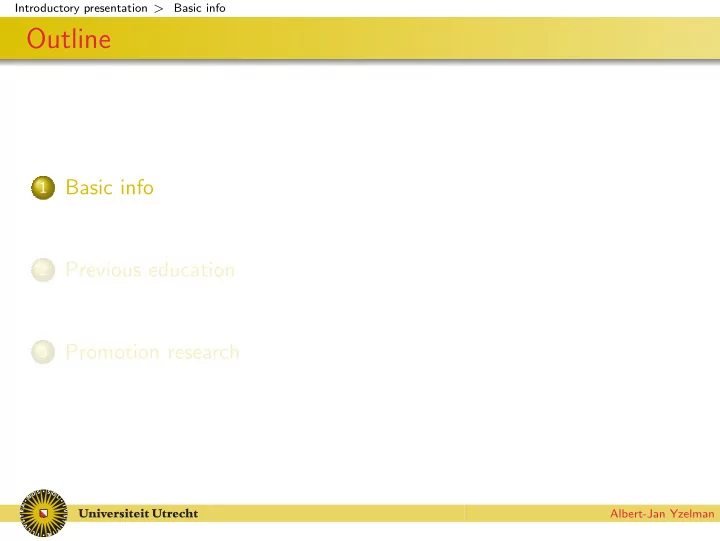
Task: Open the faded 'Previous education' outline entry
Action: click(x=150, y=270)
